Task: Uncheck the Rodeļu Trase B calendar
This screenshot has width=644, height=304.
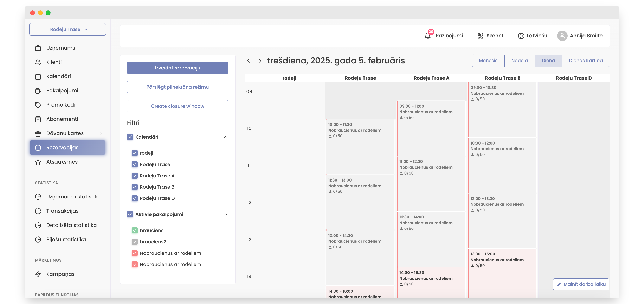Action: pyautogui.click(x=135, y=187)
